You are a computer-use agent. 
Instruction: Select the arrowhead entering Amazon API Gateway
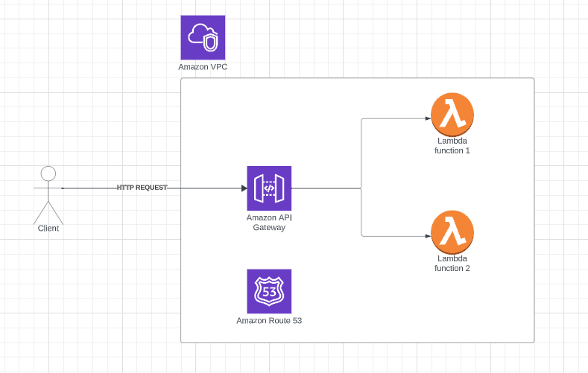pyautogui.click(x=244, y=188)
